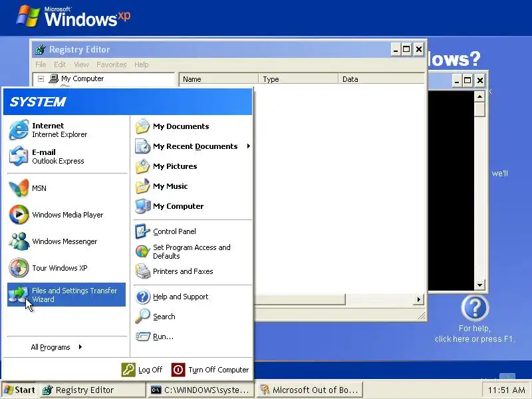Click the All Programs label
The image size is (532, 399).
coord(51,347)
